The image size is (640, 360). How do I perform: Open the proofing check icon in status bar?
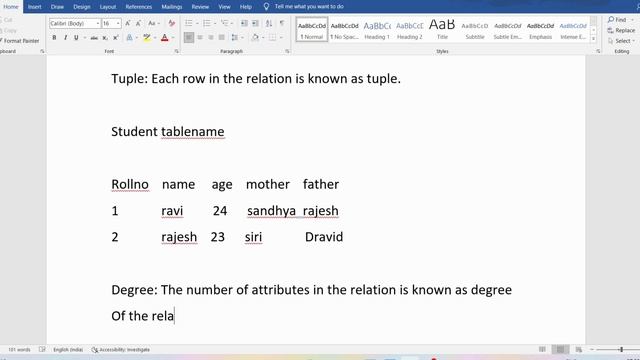[42, 349]
